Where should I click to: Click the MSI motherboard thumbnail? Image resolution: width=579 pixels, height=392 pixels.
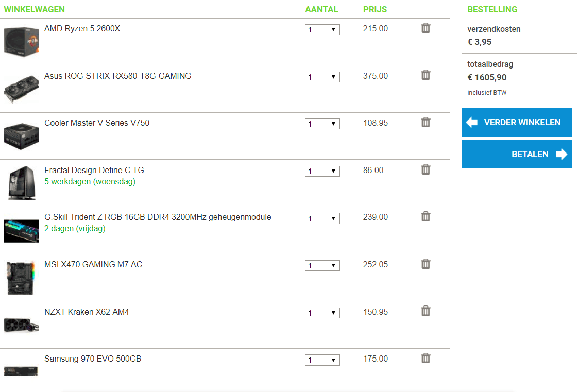pos(21,278)
